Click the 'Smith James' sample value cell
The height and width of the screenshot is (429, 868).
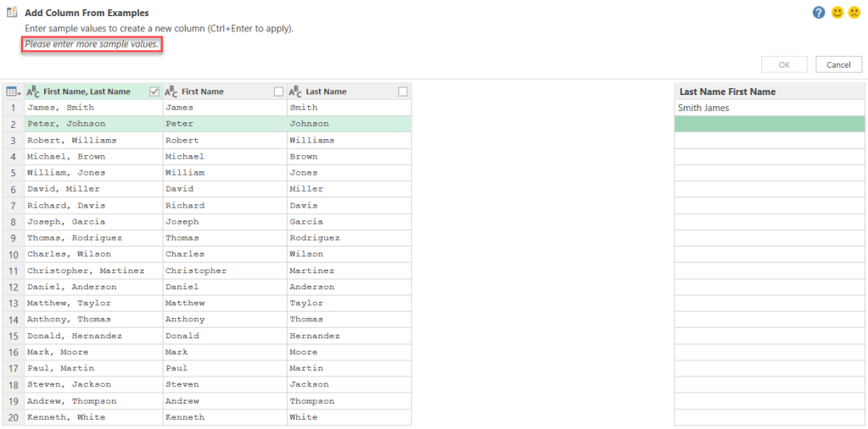click(769, 108)
